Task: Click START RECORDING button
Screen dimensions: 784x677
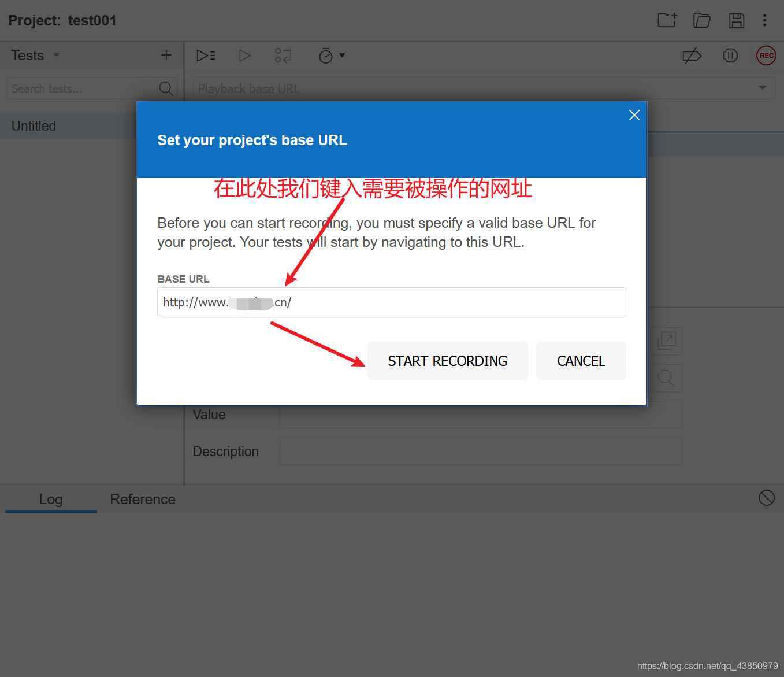Action: (448, 361)
